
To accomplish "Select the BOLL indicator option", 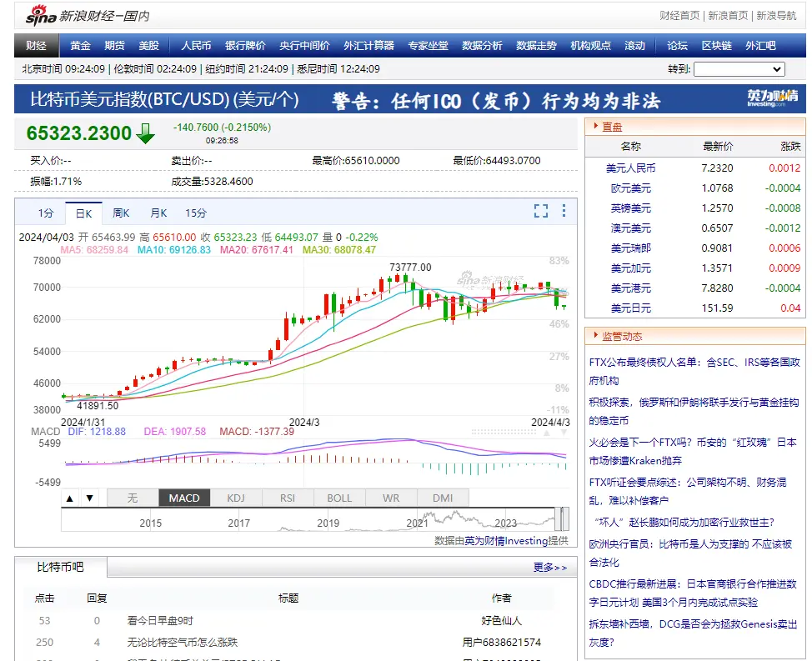I will [339, 498].
